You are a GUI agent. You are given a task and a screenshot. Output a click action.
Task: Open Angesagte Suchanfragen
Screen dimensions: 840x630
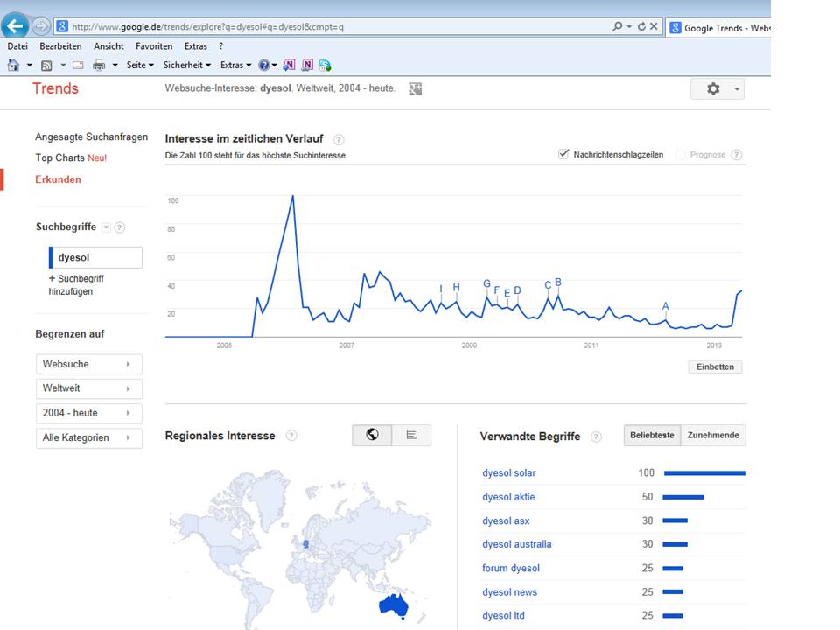91,136
